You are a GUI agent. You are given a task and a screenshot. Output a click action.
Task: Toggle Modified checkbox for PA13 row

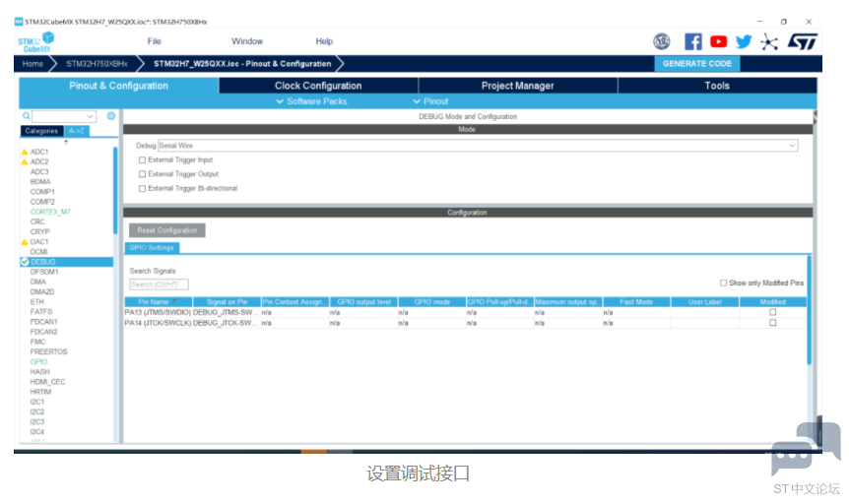(772, 312)
